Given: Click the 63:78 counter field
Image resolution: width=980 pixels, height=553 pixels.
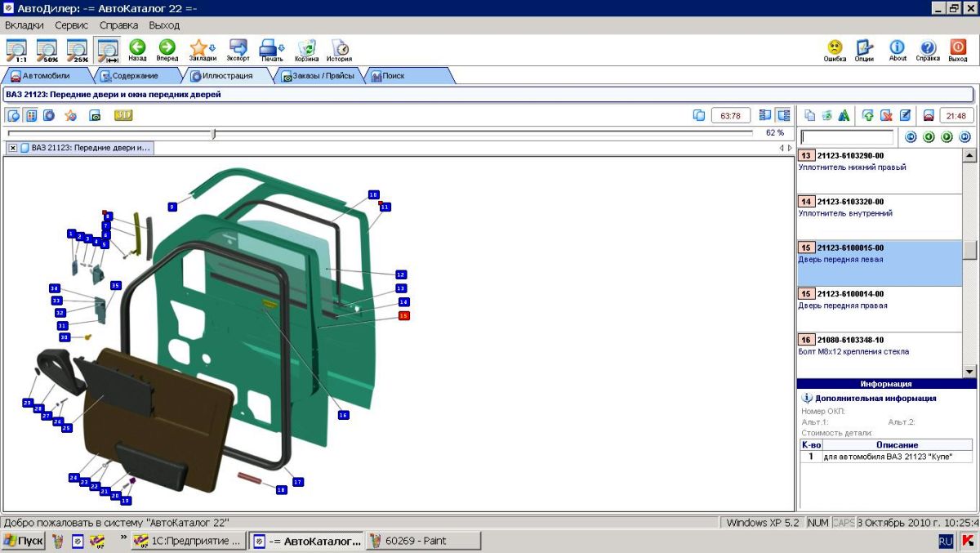Looking at the screenshot, I should click(x=731, y=115).
